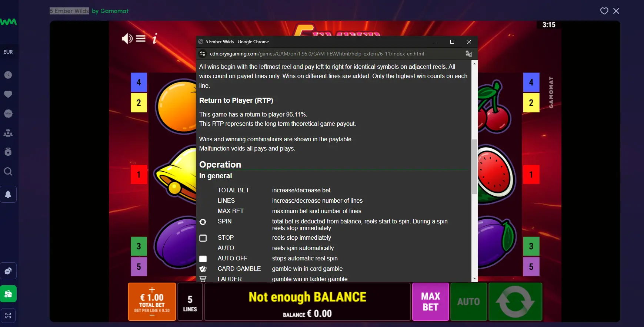Click the 'Operation' heading in help
The height and width of the screenshot is (327, 644).
click(x=220, y=165)
